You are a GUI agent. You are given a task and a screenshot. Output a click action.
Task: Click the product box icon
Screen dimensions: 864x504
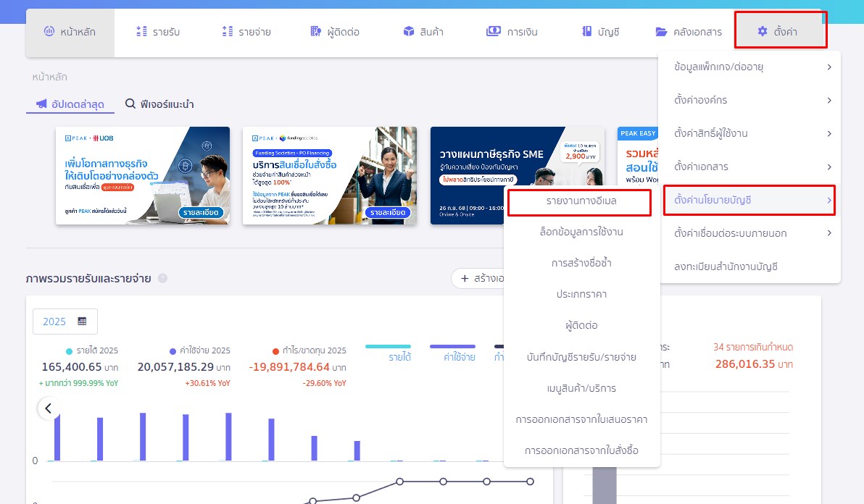point(408,31)
